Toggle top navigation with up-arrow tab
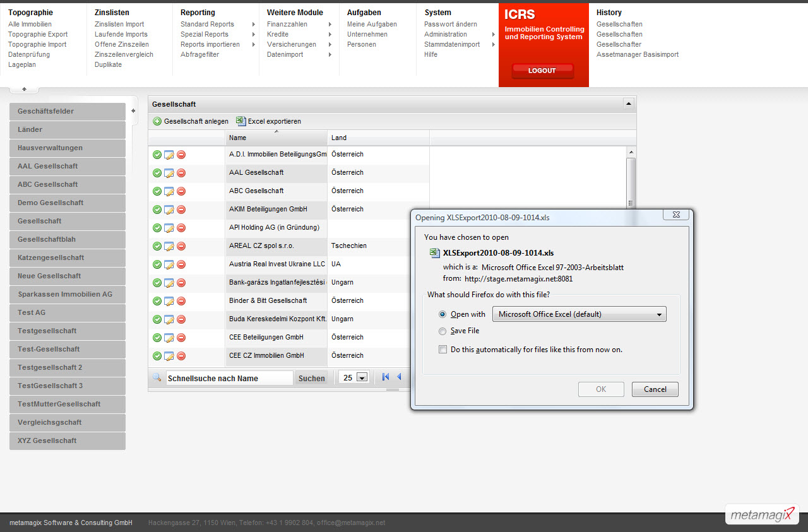Screen dimensions: 808x532 (x=24, y=90)
